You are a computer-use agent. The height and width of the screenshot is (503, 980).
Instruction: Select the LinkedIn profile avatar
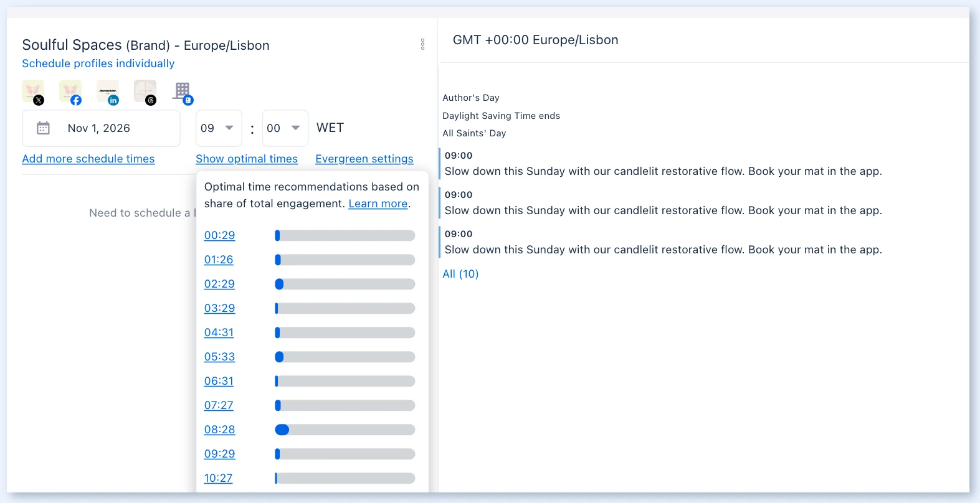coord(108,92)
